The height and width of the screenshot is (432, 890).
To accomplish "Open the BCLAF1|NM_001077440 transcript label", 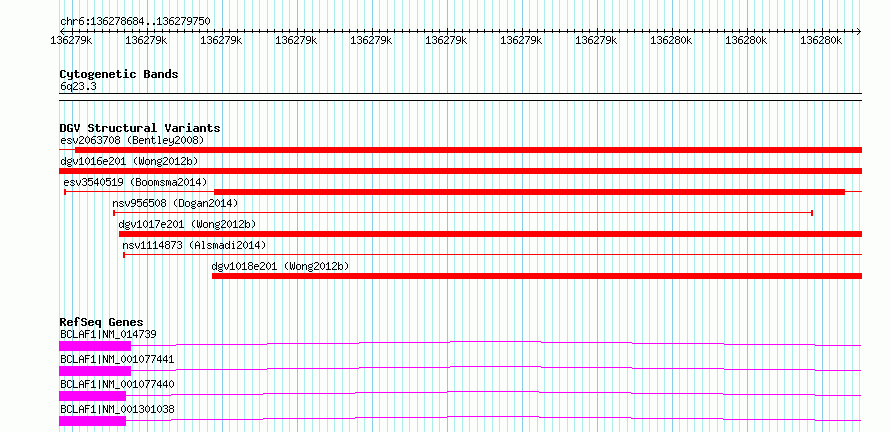I will [x=117, y=384].
